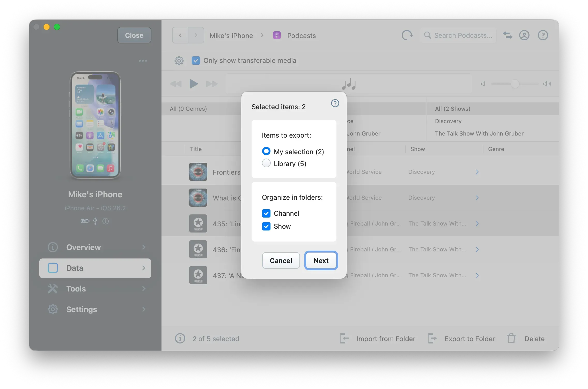The height and width of the screenshot is (389, 588).
Task: Select the 'Library (5)' radio button
Action: (266, 163)
